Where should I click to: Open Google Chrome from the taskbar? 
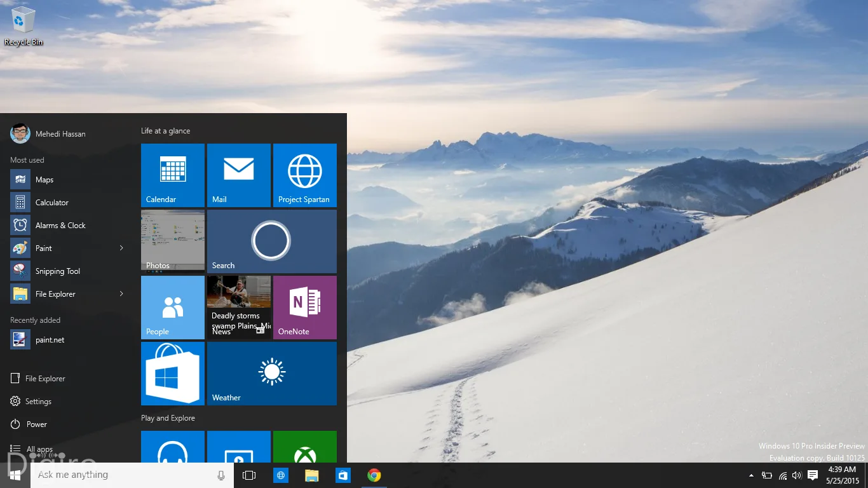coord(374,475)
